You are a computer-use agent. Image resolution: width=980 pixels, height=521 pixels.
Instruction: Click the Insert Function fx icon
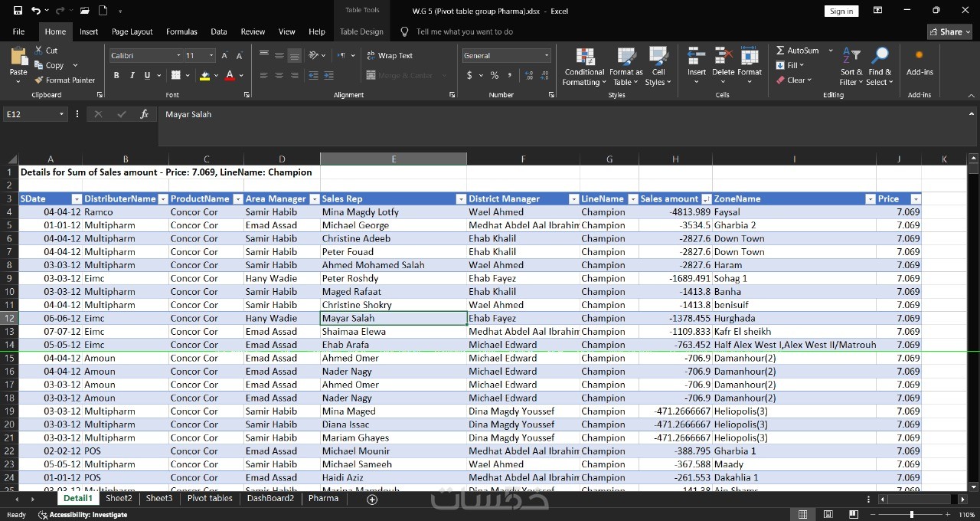coord(144,114)
